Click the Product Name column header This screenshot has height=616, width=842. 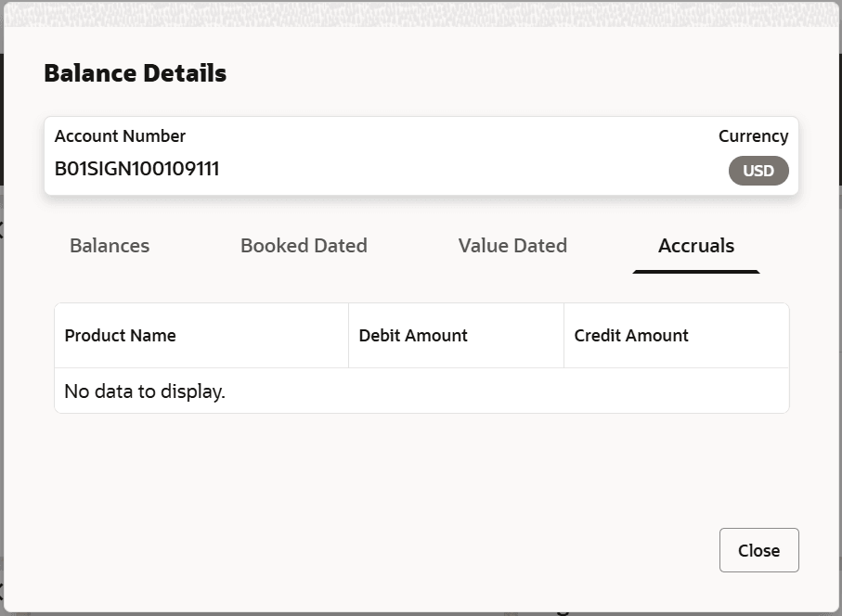[x=121, y=336]
